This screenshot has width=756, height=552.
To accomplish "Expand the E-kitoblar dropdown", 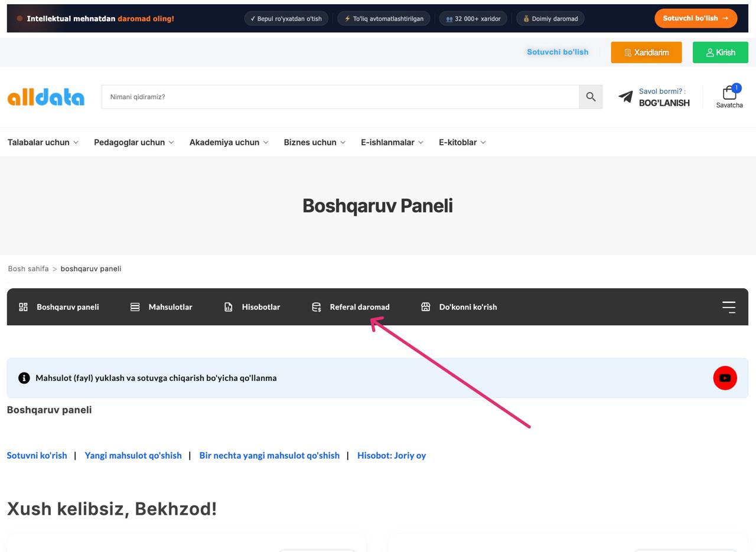I will tap(462, 142).
